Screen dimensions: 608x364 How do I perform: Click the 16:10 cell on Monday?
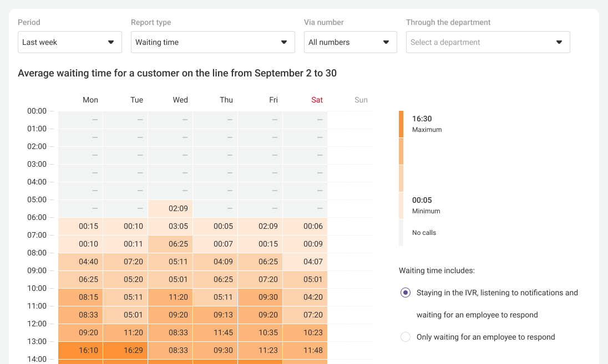[89, 350]
